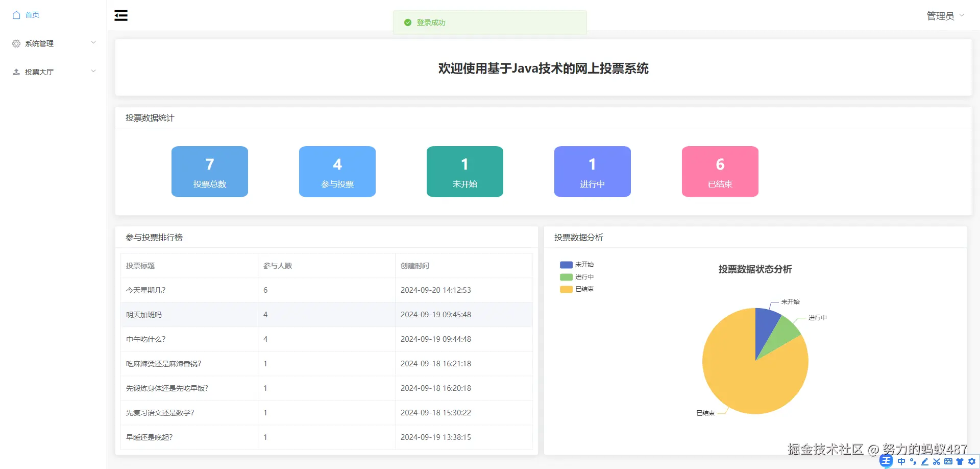This screenshot has width=980, height=469.
Task: Select the 中午吃什么? row title
Action: tap(146, 339)
